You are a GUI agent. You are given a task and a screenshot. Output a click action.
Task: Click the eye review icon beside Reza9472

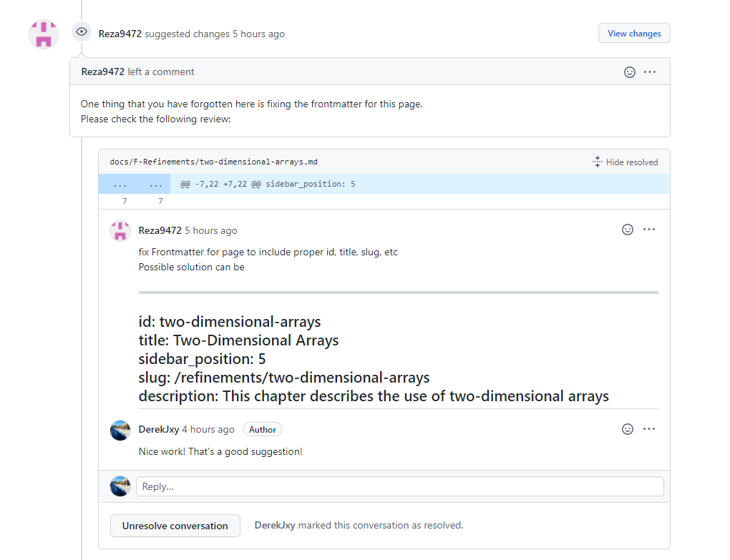pyautogui.click(x=82, y=31)
